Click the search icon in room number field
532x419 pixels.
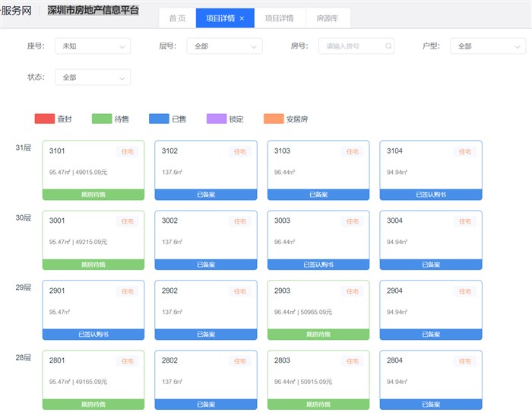[388, 46]
